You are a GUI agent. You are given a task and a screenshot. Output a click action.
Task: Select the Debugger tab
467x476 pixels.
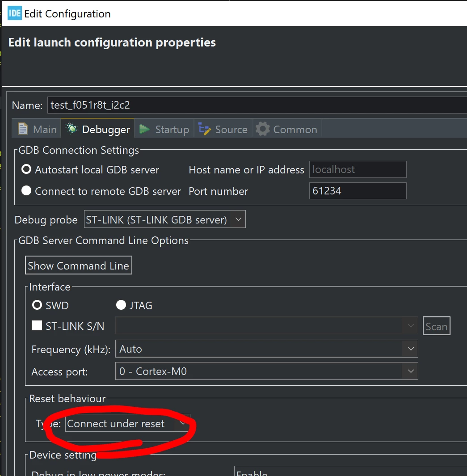[x=97, y=129]
